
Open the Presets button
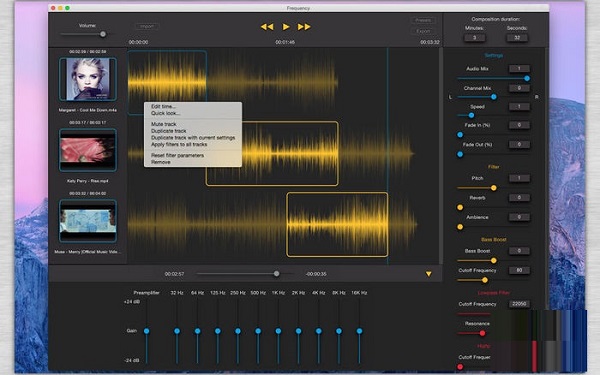click(423, 20)
